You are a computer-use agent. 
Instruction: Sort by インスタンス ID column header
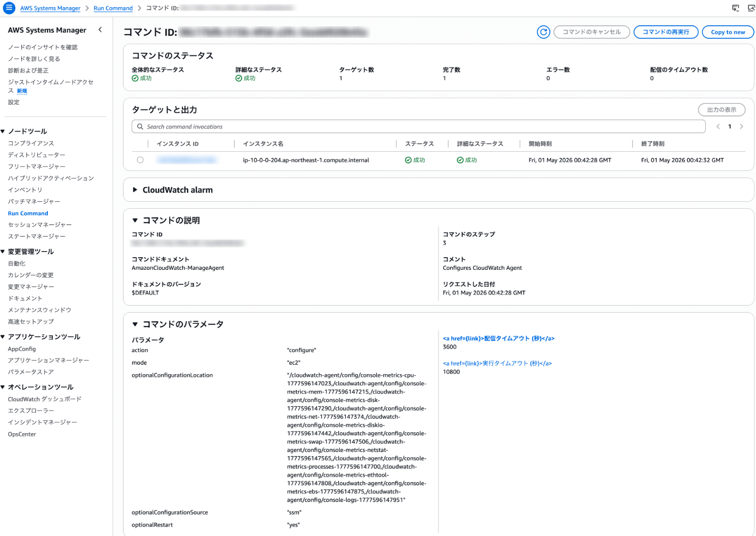[177, 144]
